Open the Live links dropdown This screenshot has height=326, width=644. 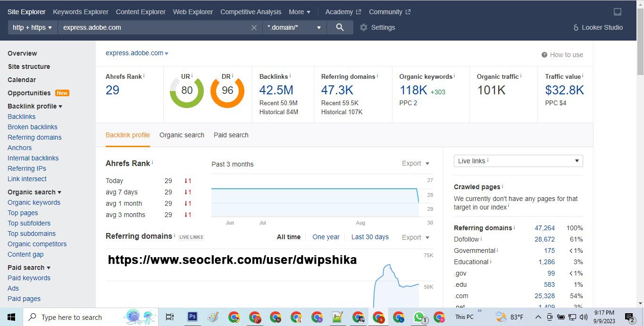click(x=518, y=161)
